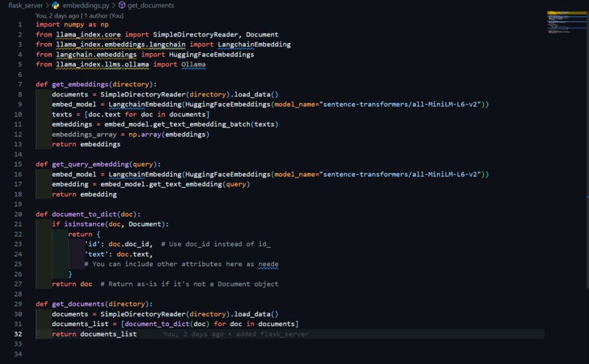
Task: Click 'embeddings_array' variable on line 12
Action: pyautogui.click(x=84, y=134)
